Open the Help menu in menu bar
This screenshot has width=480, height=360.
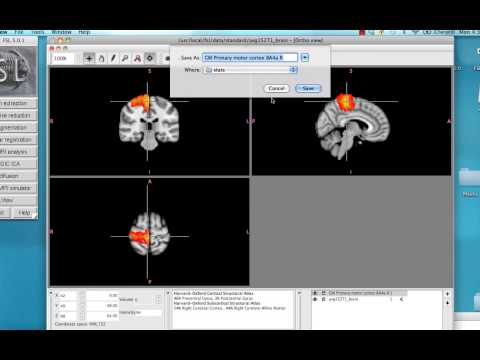[84, 32]
